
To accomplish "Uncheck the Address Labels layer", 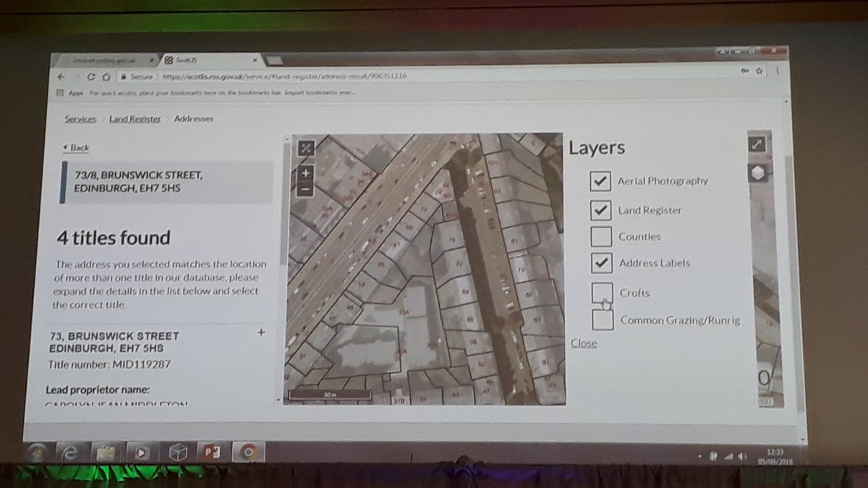I will click(601, 262).
